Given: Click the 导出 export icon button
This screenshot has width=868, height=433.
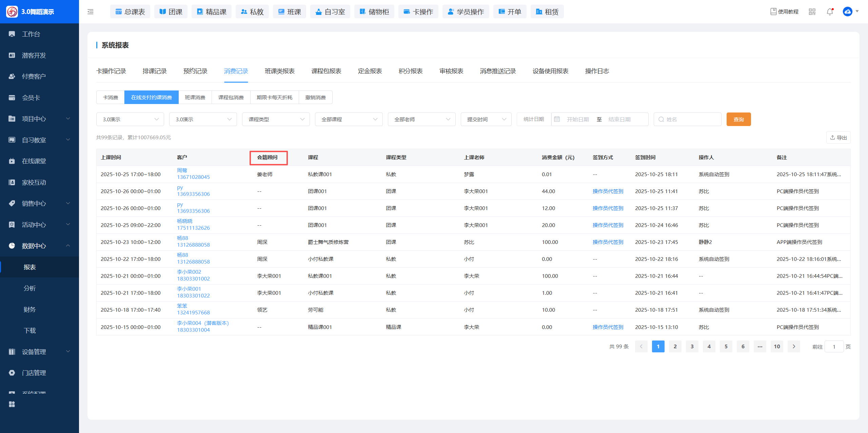Looking at the screenshot, I should [838, 138].
